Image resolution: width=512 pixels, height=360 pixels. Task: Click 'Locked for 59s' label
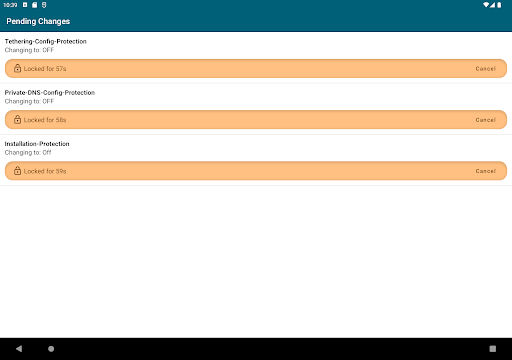(45, 171)
